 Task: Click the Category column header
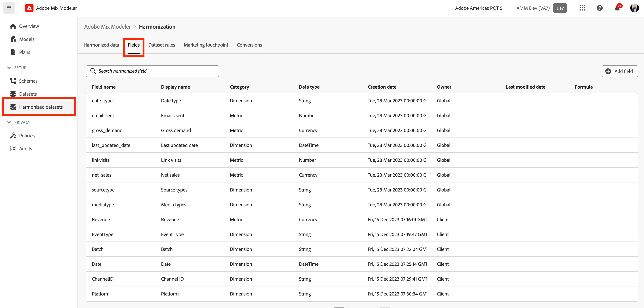pyautogui.click(x=239, y=87)
